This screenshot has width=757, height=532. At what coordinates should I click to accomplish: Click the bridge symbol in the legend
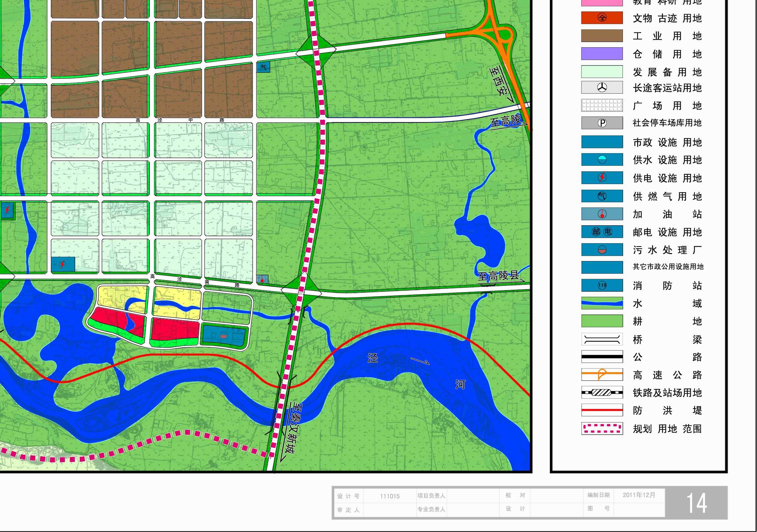[602, 339]
